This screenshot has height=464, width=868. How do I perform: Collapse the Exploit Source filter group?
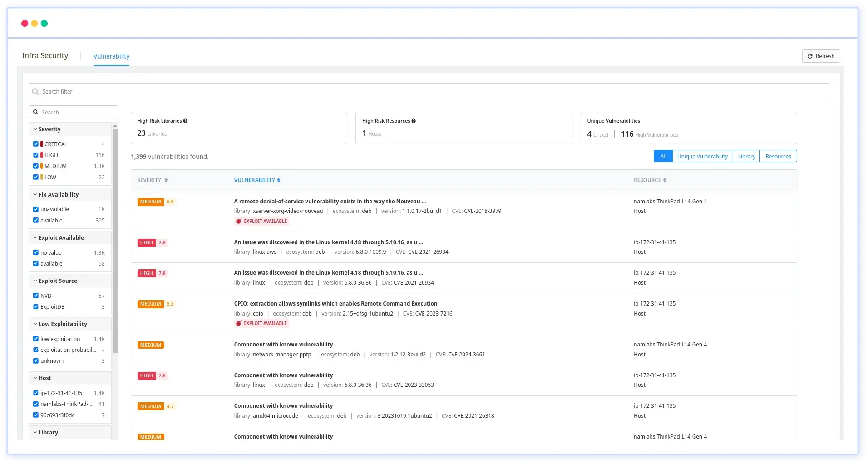click(35, 281)
